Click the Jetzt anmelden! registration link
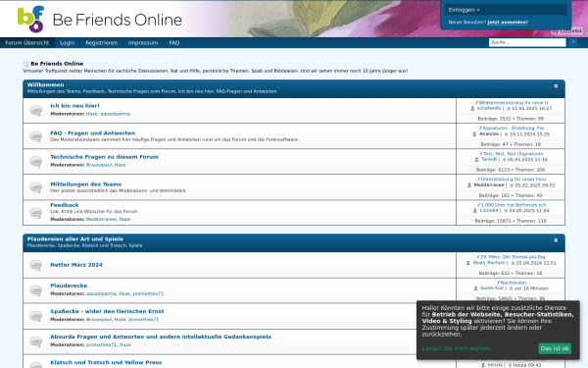Screen dimensions: 588x368 pyautogui.click(x=508, y=23)
